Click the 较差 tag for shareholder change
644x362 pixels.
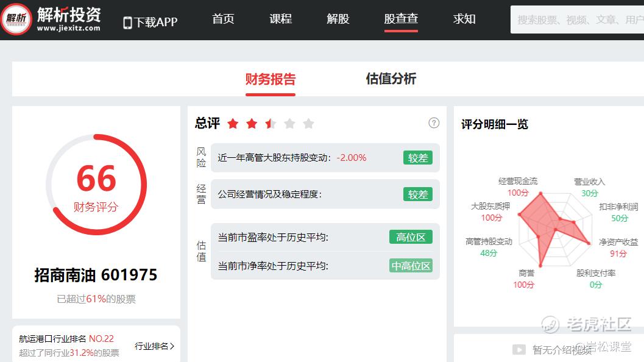(418, 158)
